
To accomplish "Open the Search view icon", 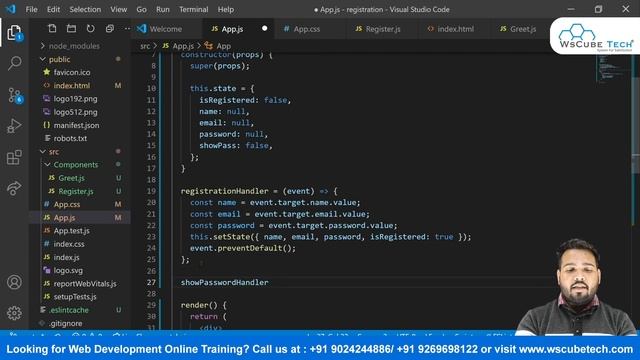I will [x=14, y=63].
